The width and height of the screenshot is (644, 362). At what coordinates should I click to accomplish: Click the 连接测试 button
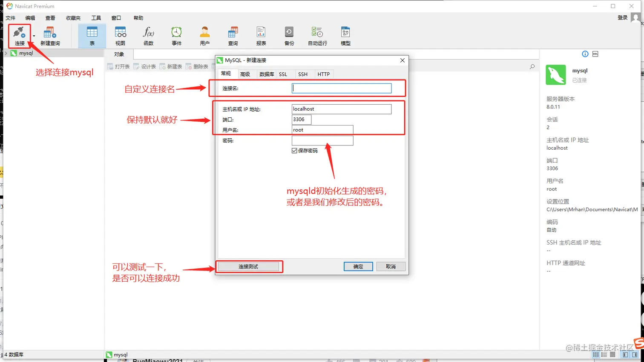(x=248, y=266)
